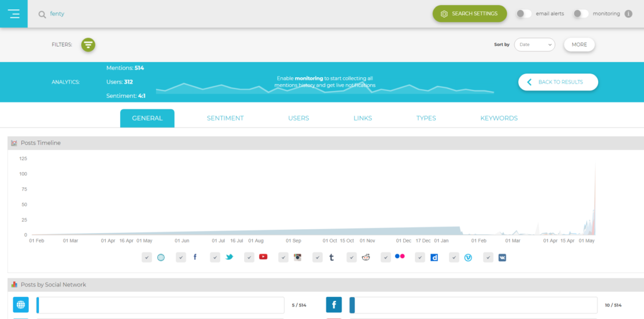Toggle the email alerts switch
This screenshot has height=319, width=644.
pyautogui.click(x=523, y=14)
